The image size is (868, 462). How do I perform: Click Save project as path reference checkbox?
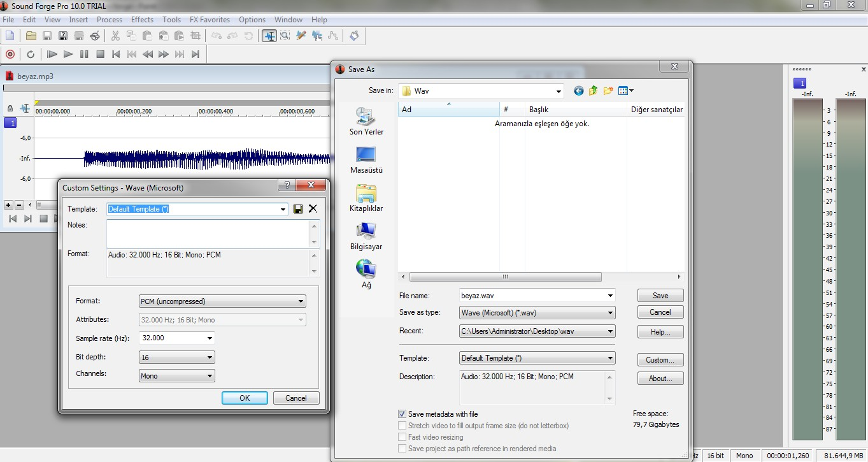tap(402, 449)
